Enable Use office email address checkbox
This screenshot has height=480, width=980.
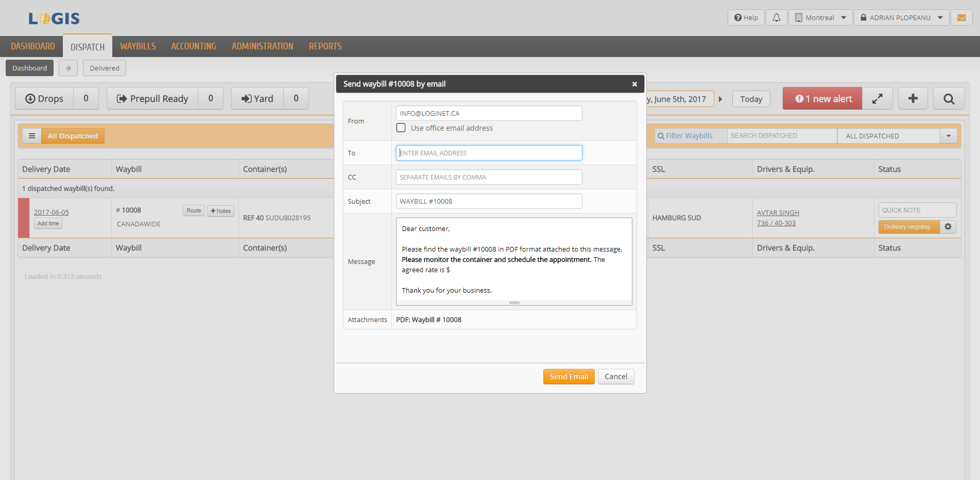point(401,128)
